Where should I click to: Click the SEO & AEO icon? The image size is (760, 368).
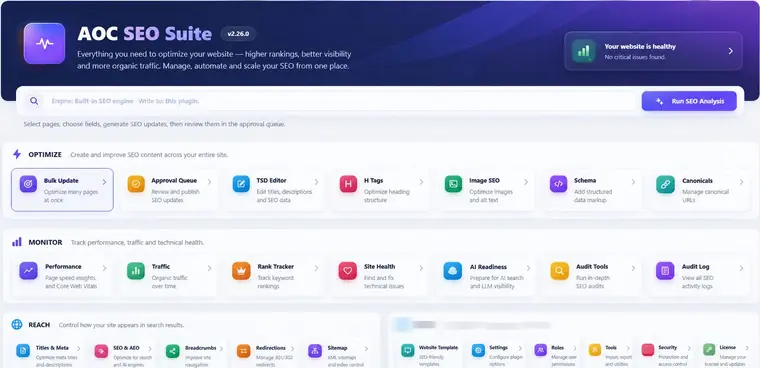point(101,351)
